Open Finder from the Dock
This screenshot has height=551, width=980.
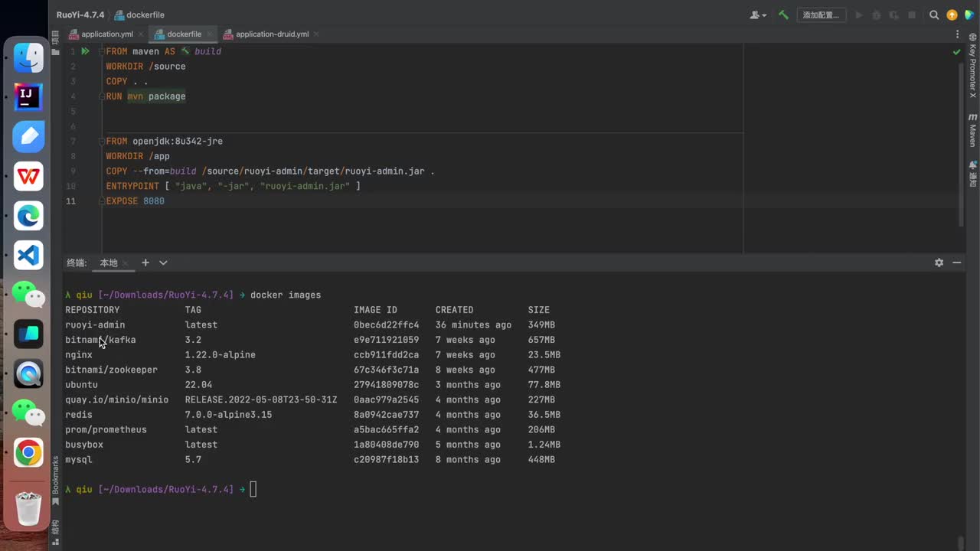pyautogui.click(x=28, y=57)
